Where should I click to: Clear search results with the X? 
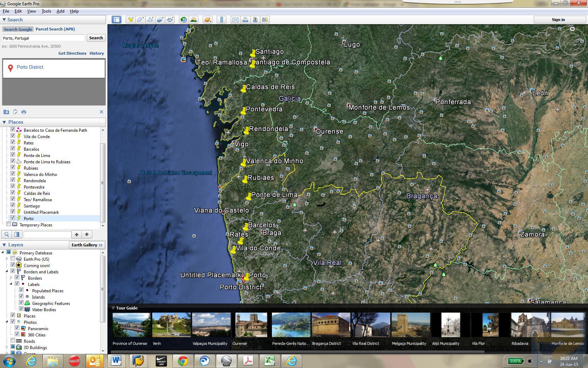tap(101, 112)
